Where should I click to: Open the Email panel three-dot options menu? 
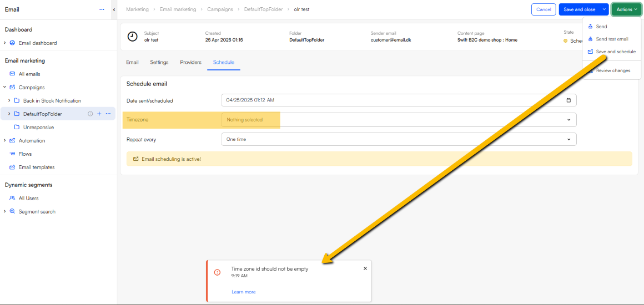(x=102, y=9)
